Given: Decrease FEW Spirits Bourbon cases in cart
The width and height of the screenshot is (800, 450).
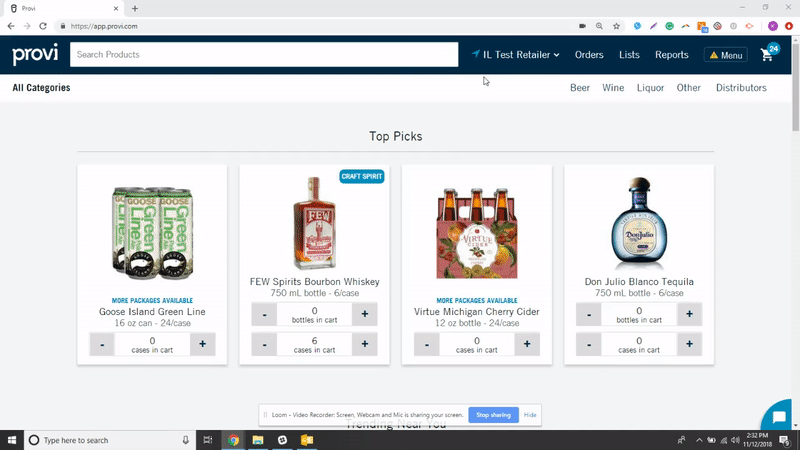Looking at the screenshot, I should click(x=264, y=344).
